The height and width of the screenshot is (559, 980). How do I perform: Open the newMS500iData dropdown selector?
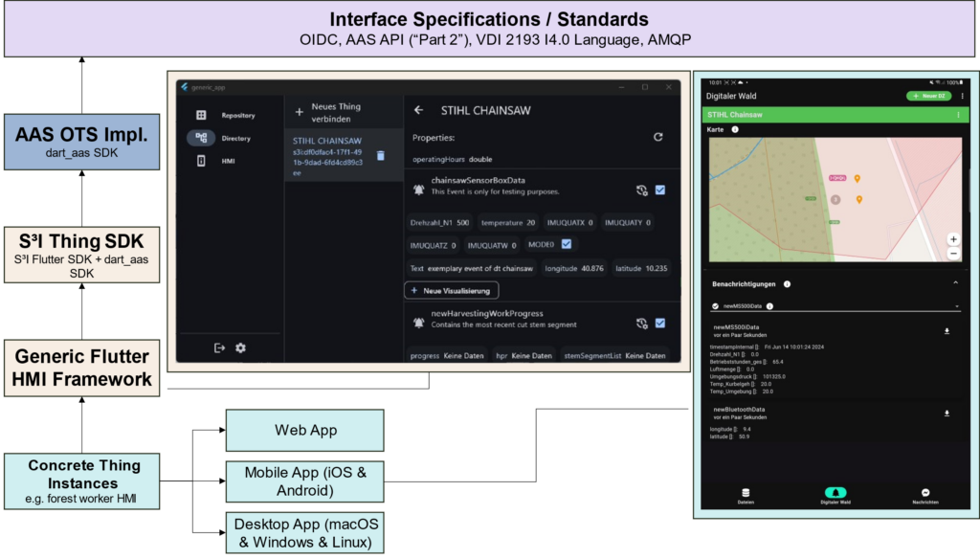(x=957, y=306)
